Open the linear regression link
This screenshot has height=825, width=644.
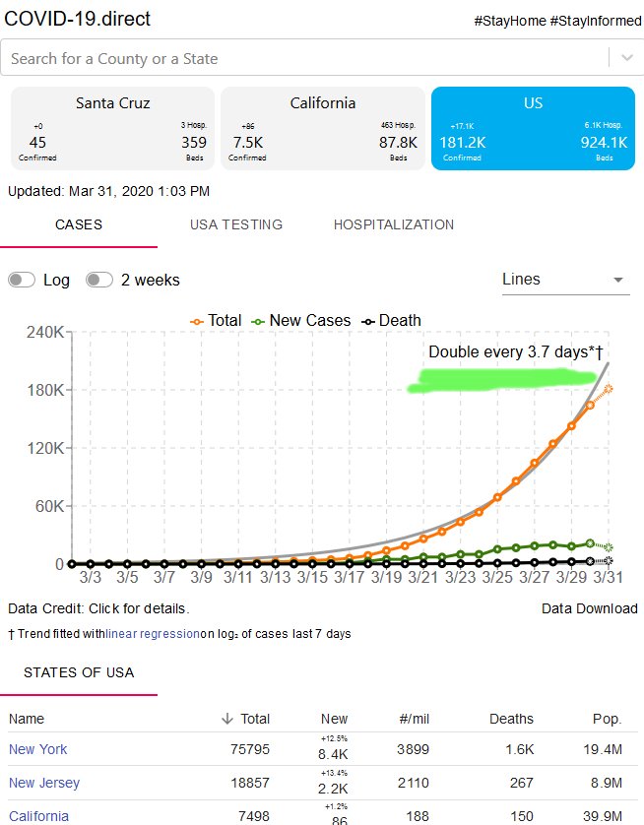click(153, 634)
